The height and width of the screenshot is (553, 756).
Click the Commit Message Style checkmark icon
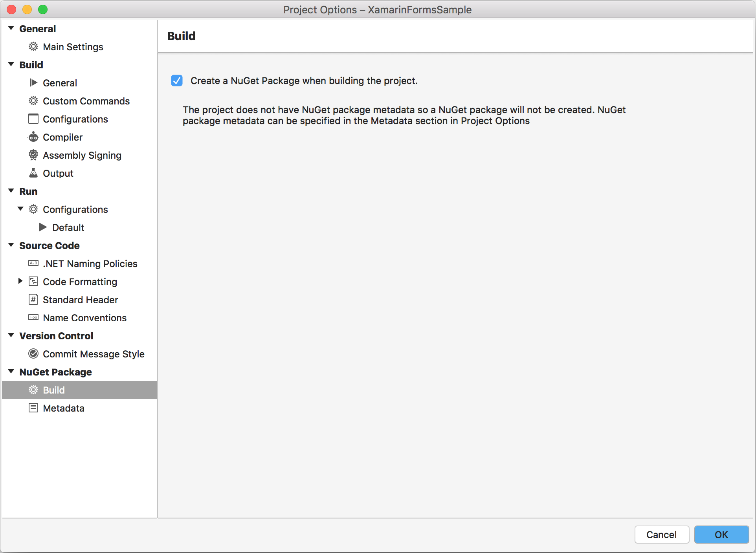click(x=33, y=354)
